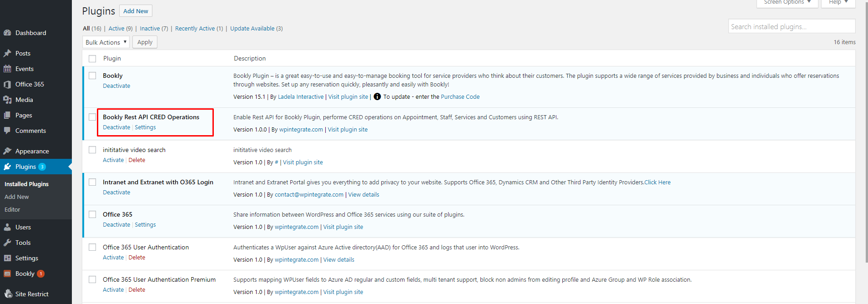Open Editor in Plugins submenu

[12, 209]
